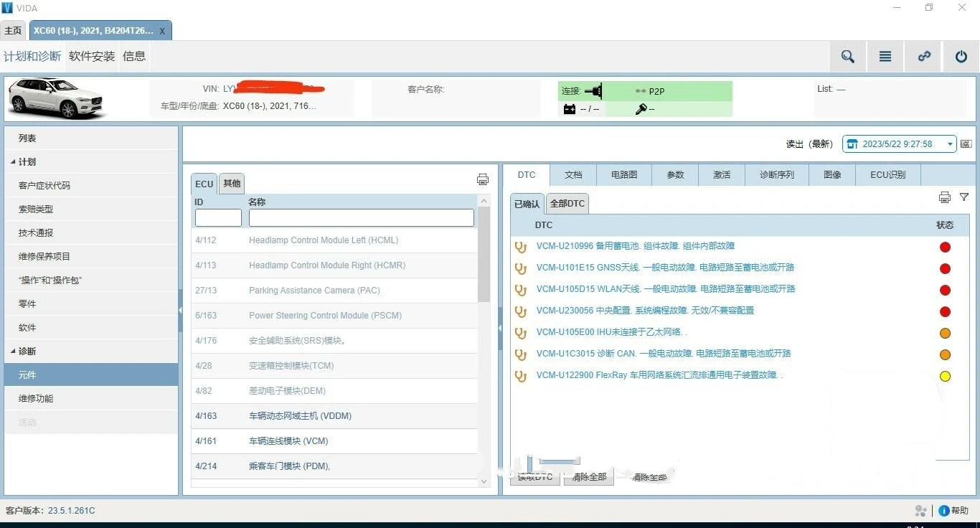Click the grey dots icon in status bar
This screenshot has width=980, height=528.
921,511
